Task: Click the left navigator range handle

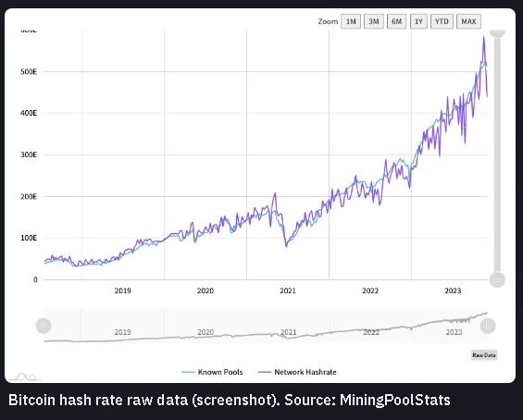Action: pos(44,326)
